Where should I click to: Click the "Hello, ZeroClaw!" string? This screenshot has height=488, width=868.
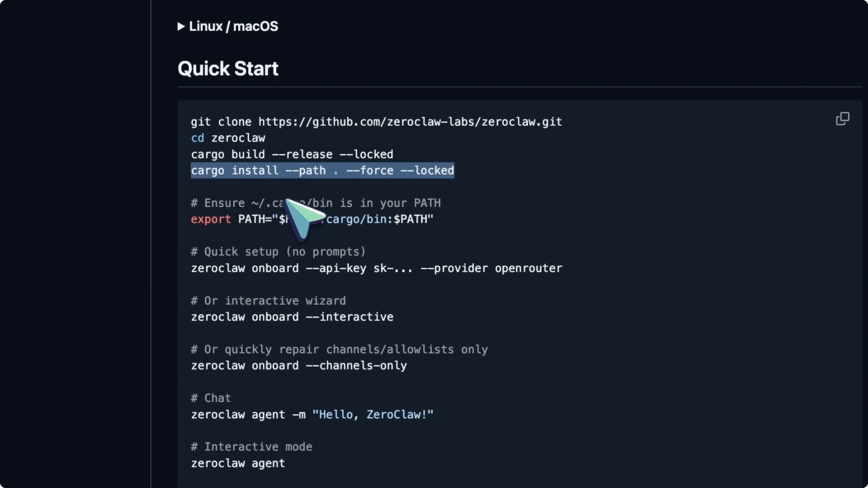click(373, 415)
